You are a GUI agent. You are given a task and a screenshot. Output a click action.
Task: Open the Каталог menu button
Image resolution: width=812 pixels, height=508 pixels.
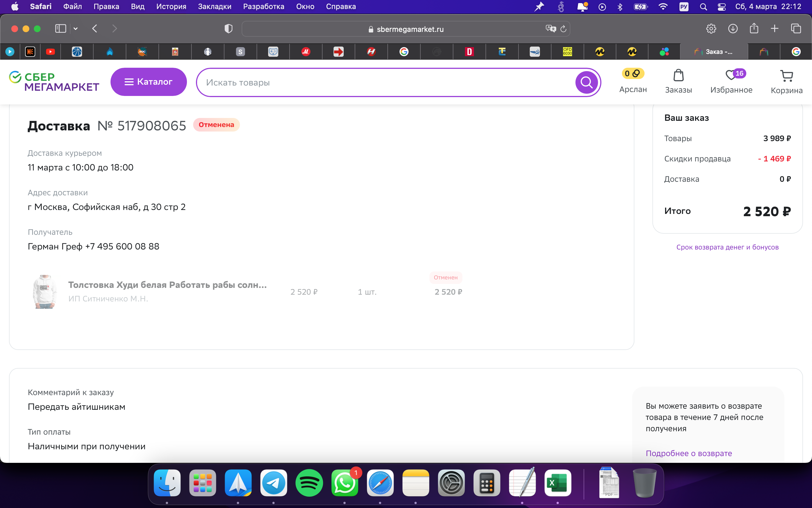[x=149, y=82]
